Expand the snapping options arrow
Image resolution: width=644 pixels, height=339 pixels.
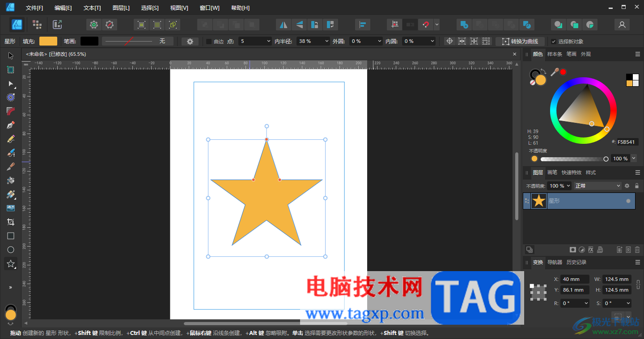[436, 25]
